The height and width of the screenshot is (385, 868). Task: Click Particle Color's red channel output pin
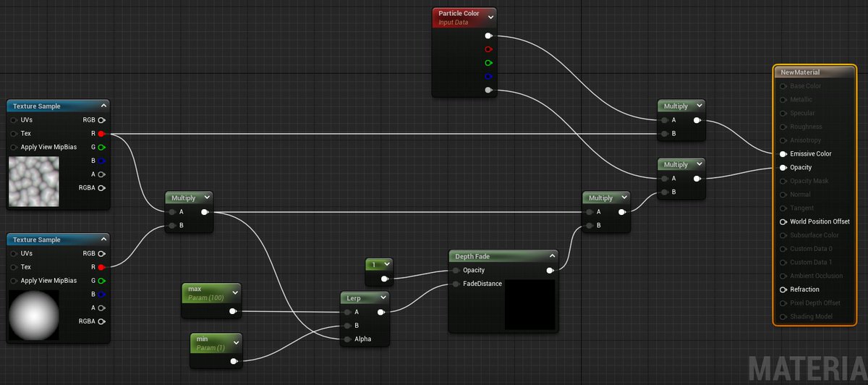(x=489, y=49)
